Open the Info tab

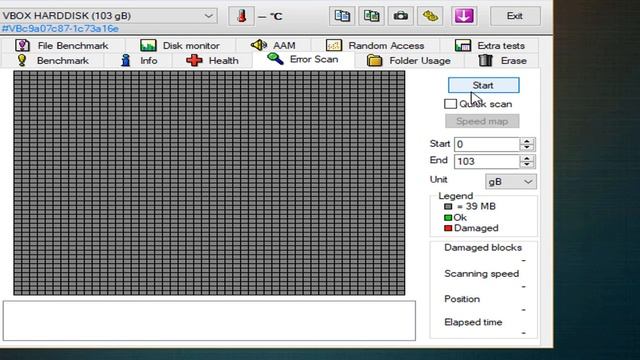(139, 60)
